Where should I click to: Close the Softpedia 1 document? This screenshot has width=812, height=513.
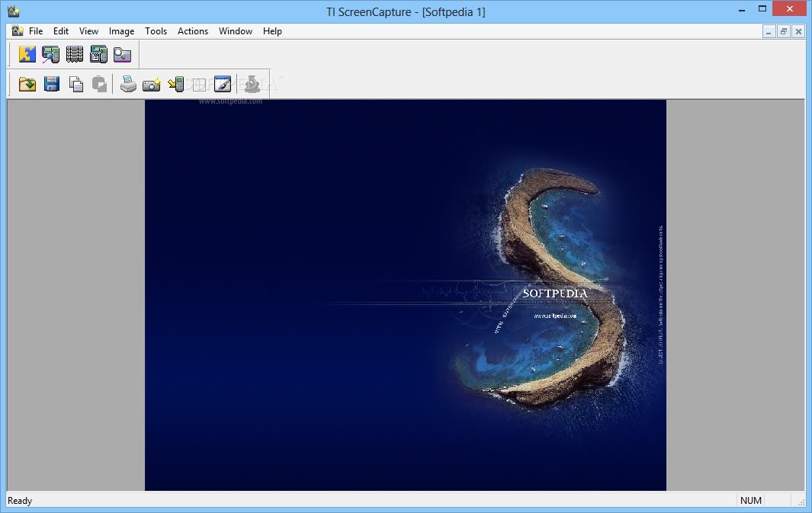coord(798,31)
